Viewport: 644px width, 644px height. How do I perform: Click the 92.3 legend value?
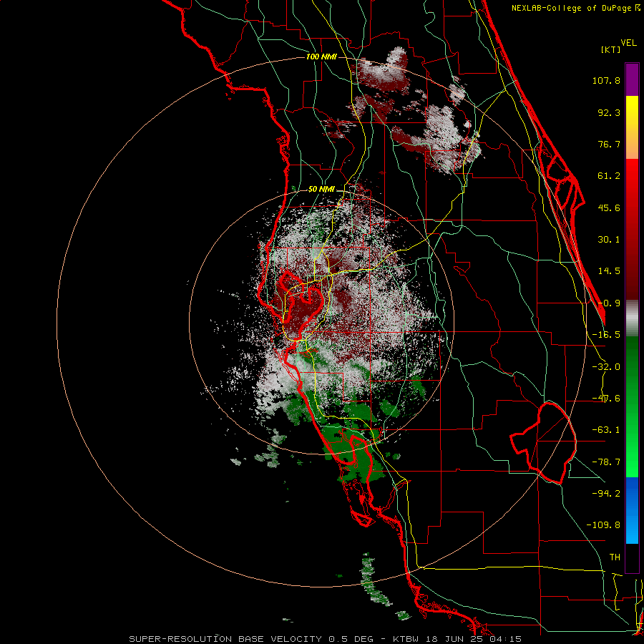coord(609,112)
